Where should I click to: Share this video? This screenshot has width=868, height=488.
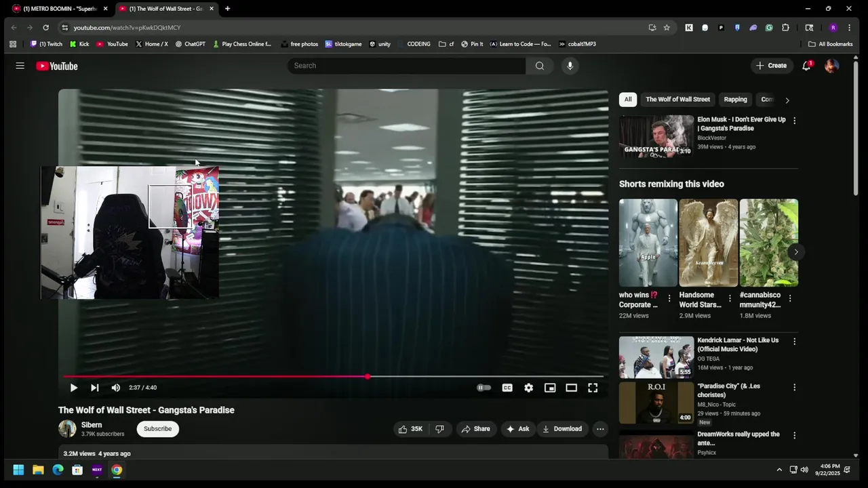point(475,429)
